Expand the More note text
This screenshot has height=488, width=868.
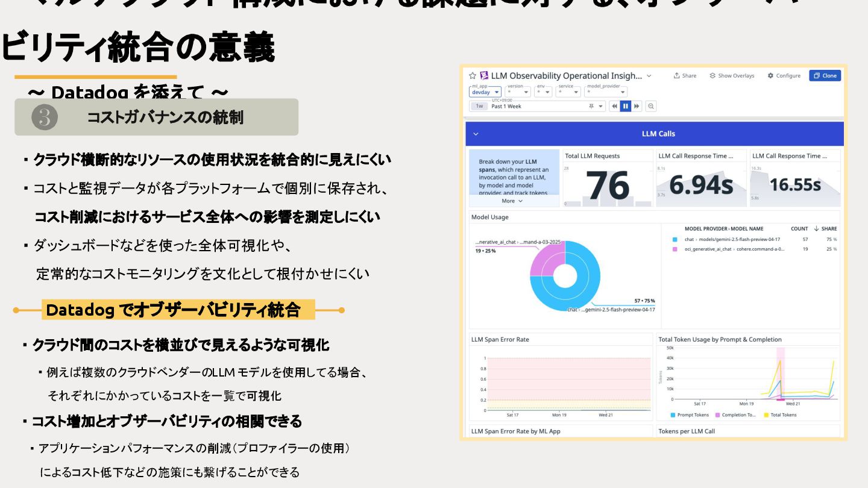(512, 201)
